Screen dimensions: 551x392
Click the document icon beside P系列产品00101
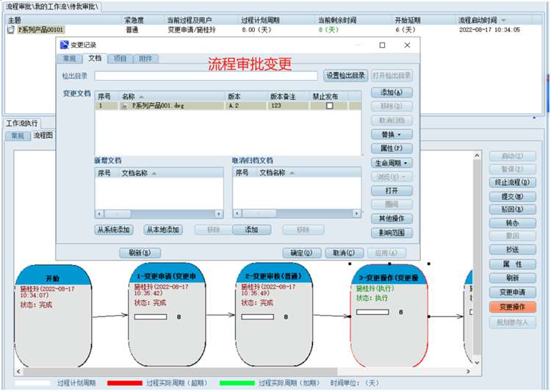(x=11, y=30)
